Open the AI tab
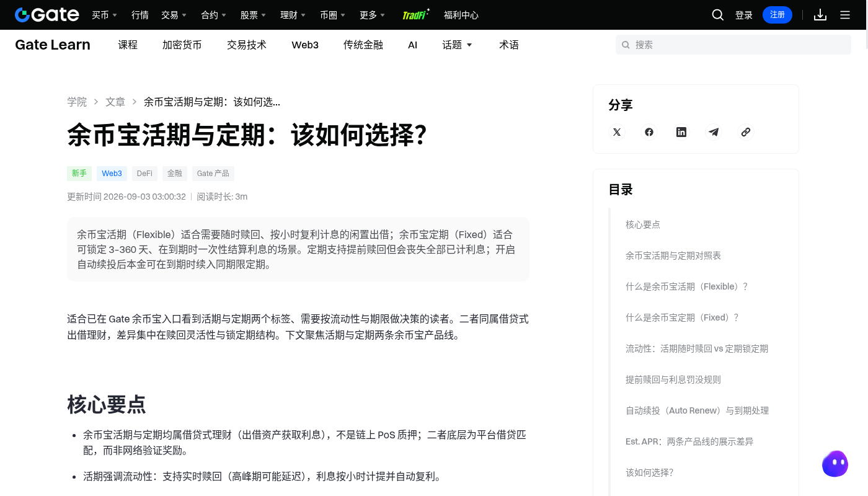The width and height of the screenshot is (868, 496). pyautogui.click(x=413, y=45)
